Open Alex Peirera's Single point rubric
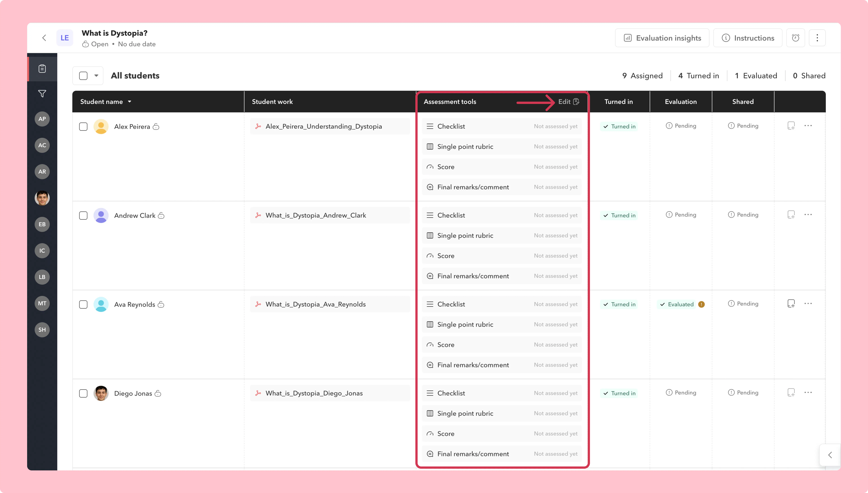868x493 pixels. point(502,147)
